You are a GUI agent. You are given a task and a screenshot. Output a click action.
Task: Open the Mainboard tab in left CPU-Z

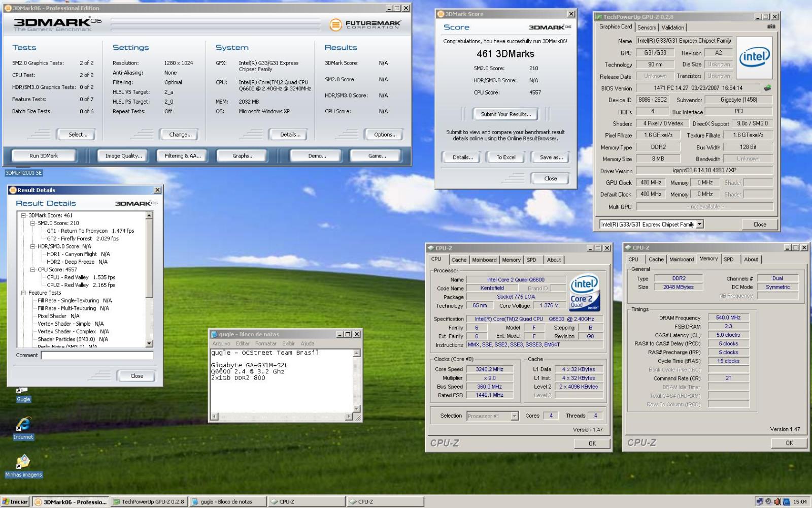point(484,260)
